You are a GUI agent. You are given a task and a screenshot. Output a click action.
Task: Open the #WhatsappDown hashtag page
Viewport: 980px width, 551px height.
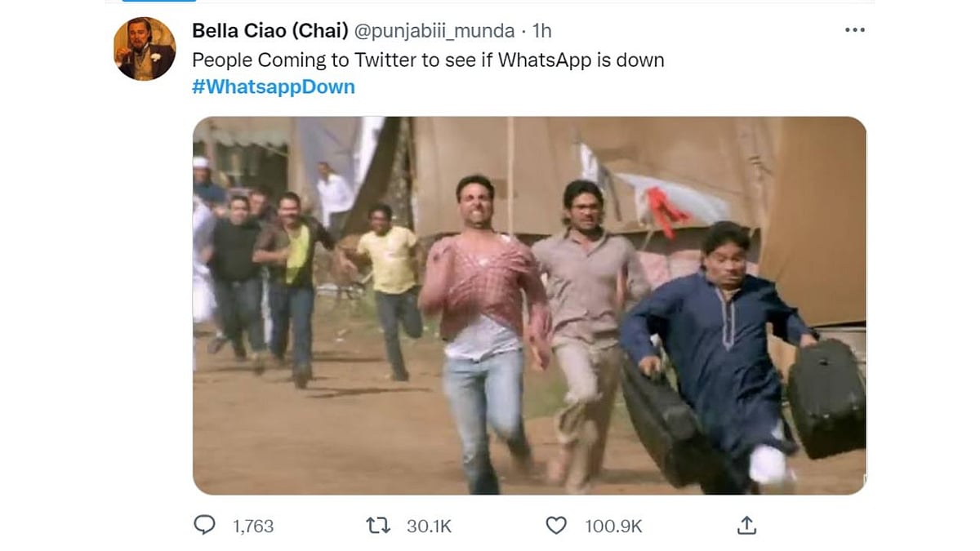[x=273, y=86]
